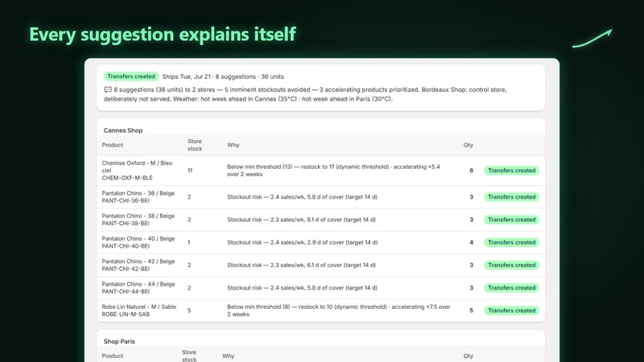
Task: Click the Product column header in Cannes table
Action: (112, 145)
